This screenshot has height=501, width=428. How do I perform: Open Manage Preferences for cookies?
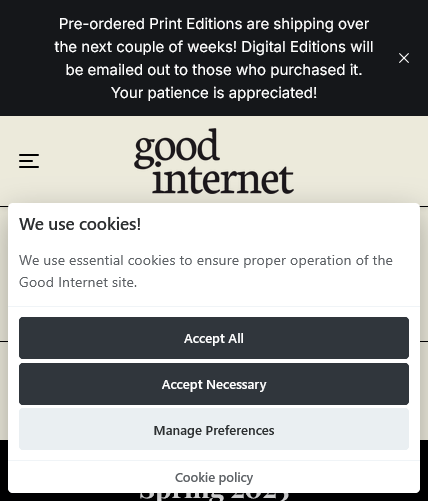pos(214,430)
